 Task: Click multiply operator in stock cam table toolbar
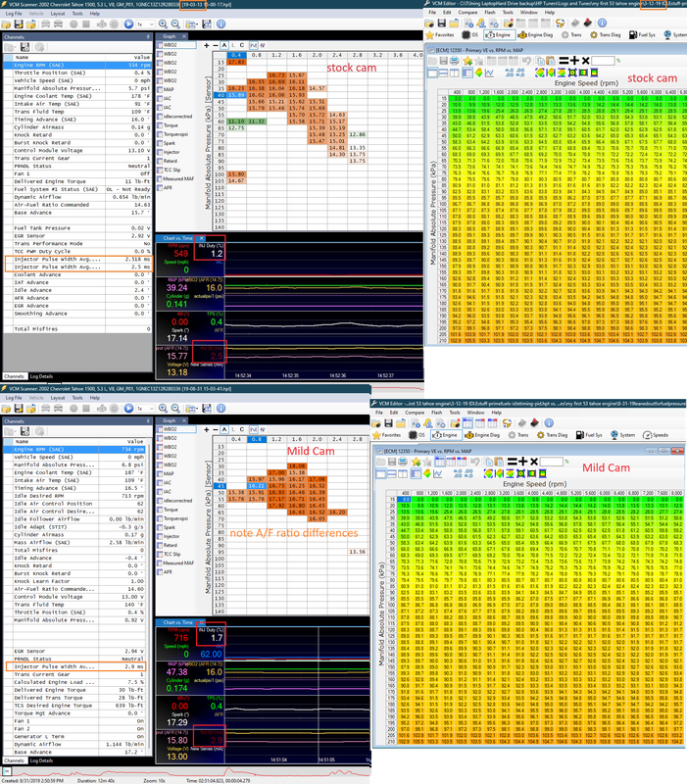585,61
